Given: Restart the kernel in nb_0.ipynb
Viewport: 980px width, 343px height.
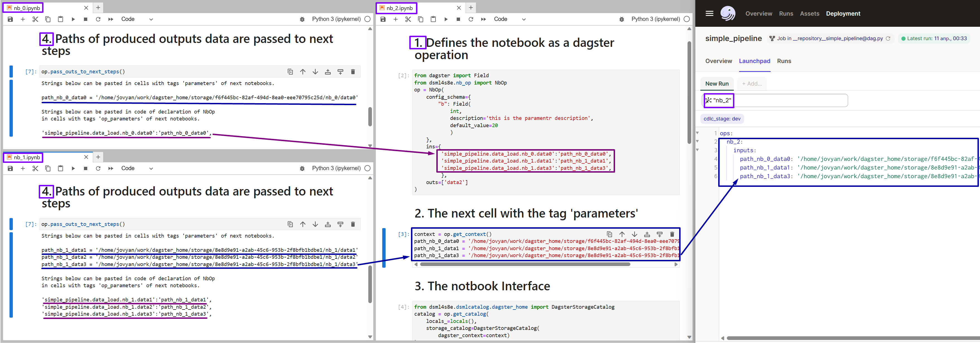Looking at the screenshot, I should (98, 19).
